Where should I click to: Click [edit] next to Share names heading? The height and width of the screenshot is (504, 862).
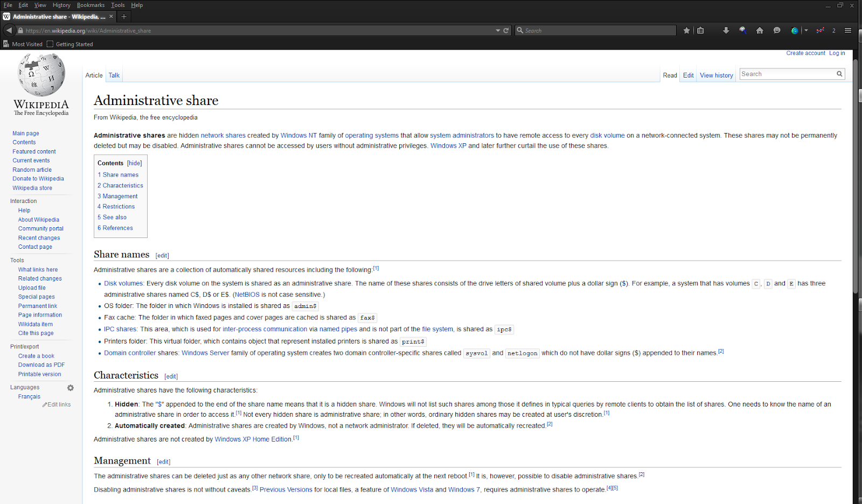[x=162, y=256]
